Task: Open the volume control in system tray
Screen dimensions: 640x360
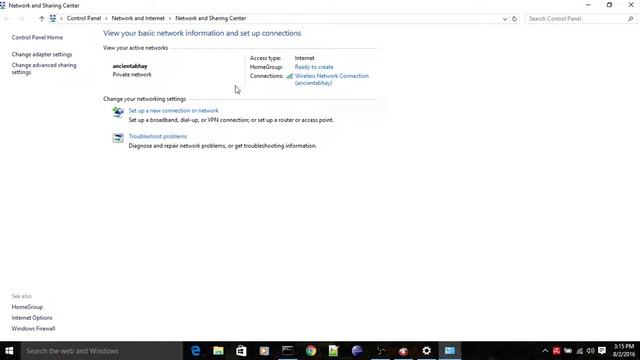Action: [590, 351]
